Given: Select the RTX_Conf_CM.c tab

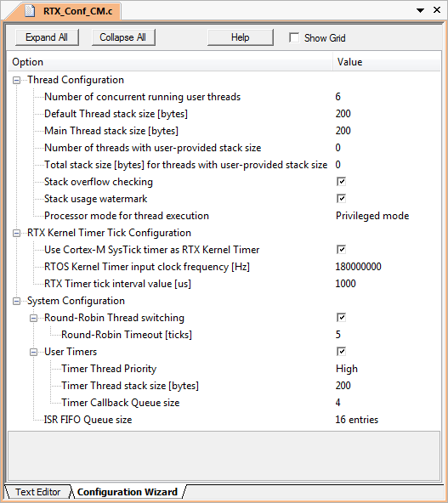Looking at the screenshot, I should [x=65, y=11].
